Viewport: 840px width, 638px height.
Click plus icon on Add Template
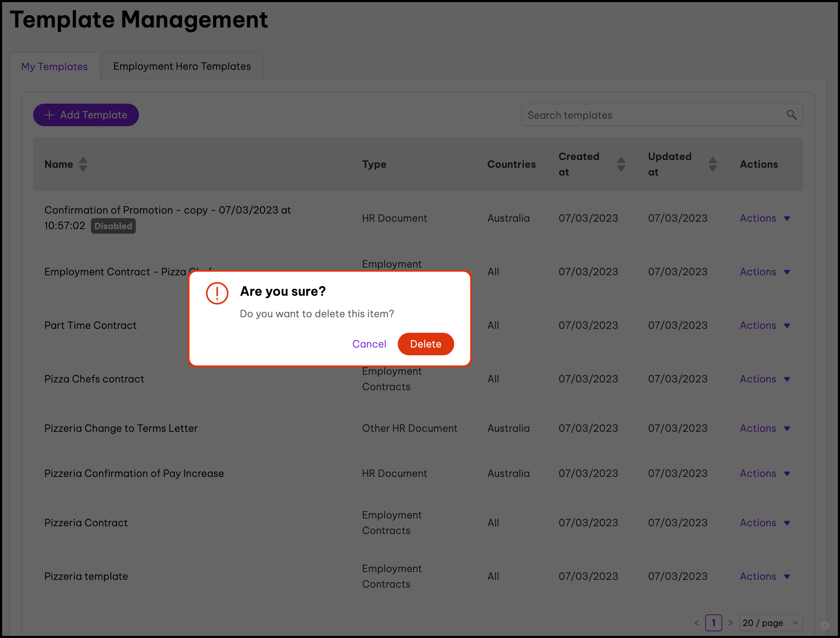click(49, 115)
